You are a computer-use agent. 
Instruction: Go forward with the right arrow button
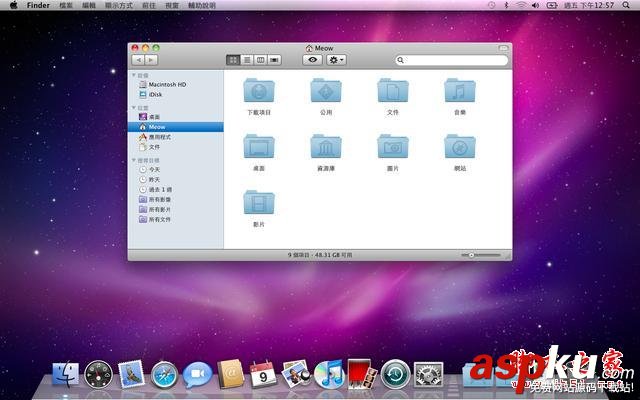(x=151, y=60)
